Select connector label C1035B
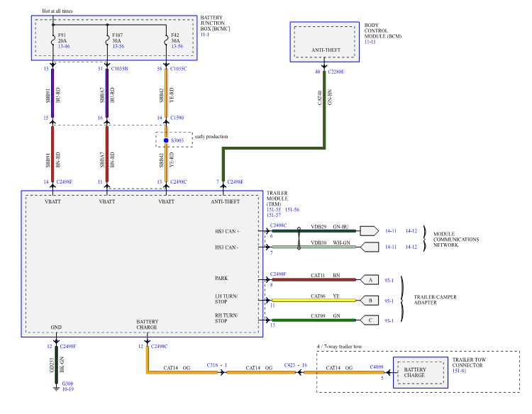 pos(119,69)
